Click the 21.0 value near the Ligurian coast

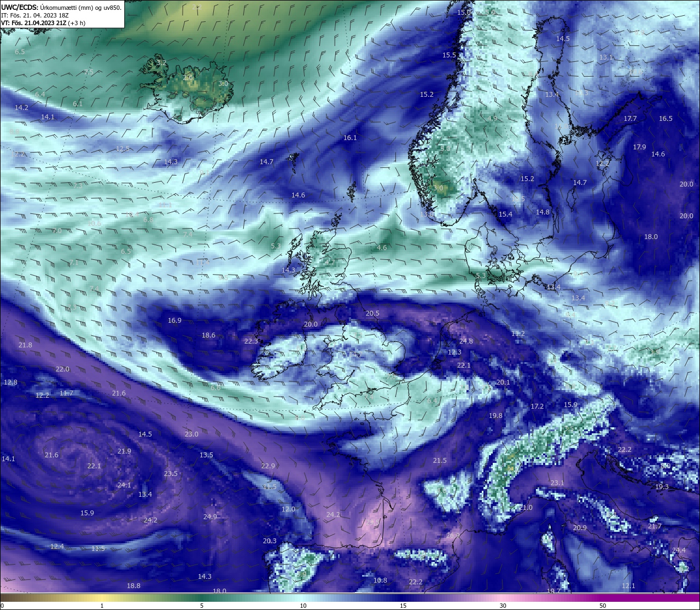pos(526,508)
